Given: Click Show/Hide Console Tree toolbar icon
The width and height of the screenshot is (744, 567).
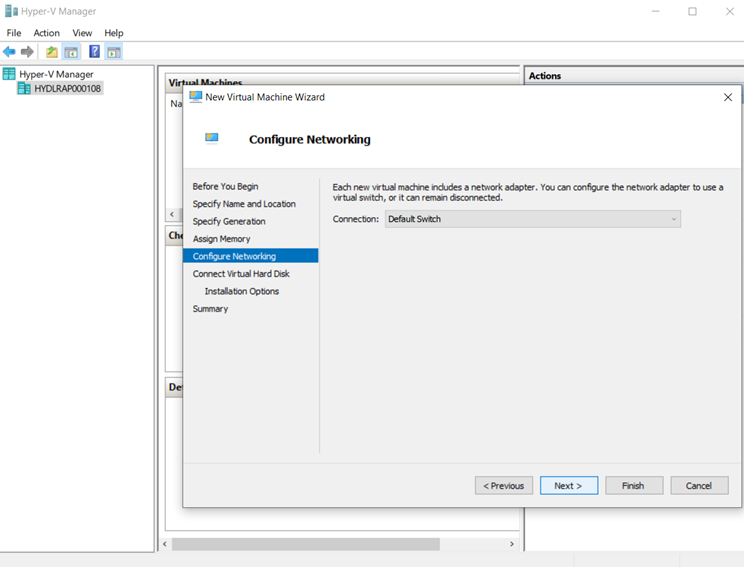Looking at the screenshot, I should tap(71, 52).
